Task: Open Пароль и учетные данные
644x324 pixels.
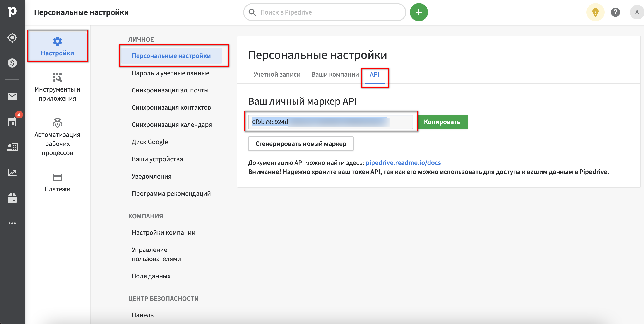Action: (171, 73)
